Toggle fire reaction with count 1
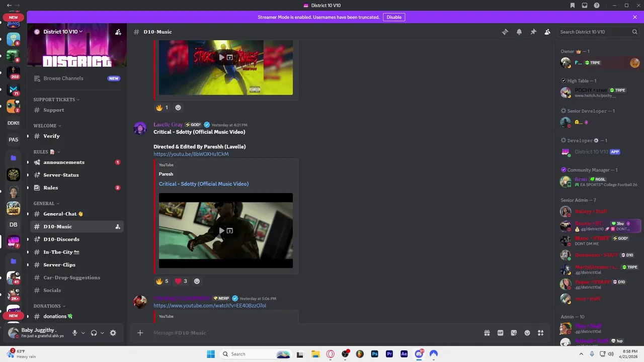The width and height of the screenshot is (644, 362). click(x=162, y=108)
